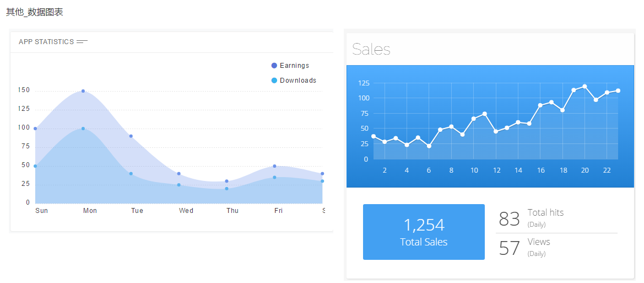Screen dimensions: 644x283
Task: Select the first point in Sales chart
Action: [374, 136]
